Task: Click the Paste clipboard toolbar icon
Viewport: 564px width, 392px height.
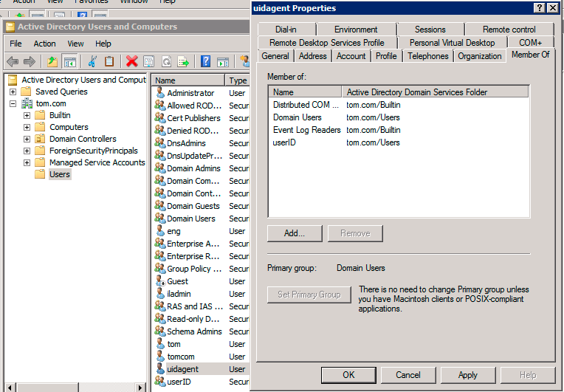Action: [x=109, y=61]
